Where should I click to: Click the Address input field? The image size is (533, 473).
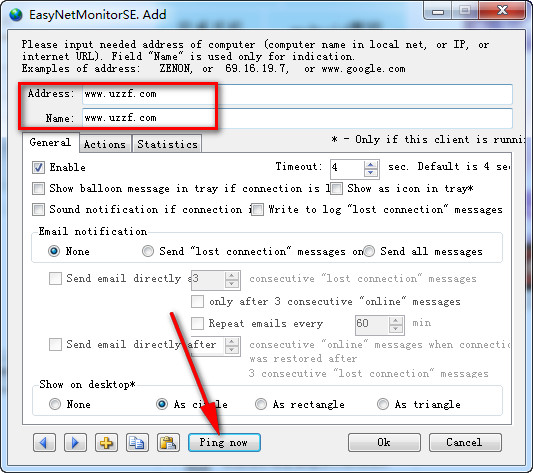point(297,94)
